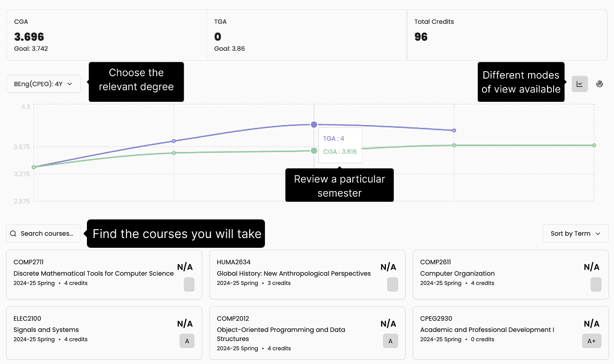Switch to the radar view mode

point(599,84)
